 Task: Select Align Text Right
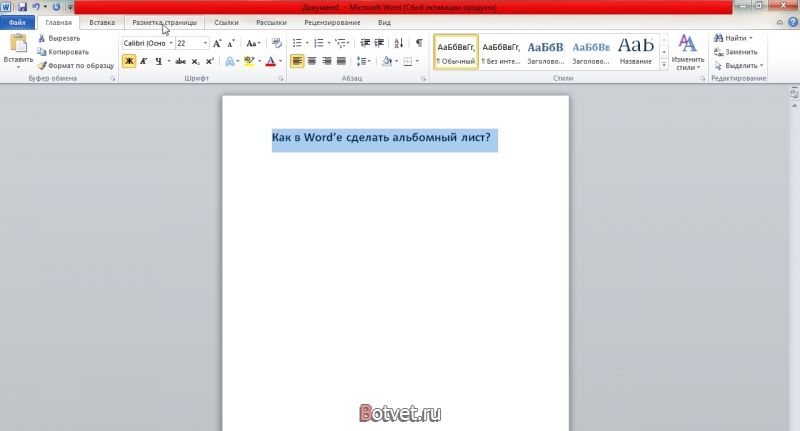pyautogui.click(x=327, y=61)
